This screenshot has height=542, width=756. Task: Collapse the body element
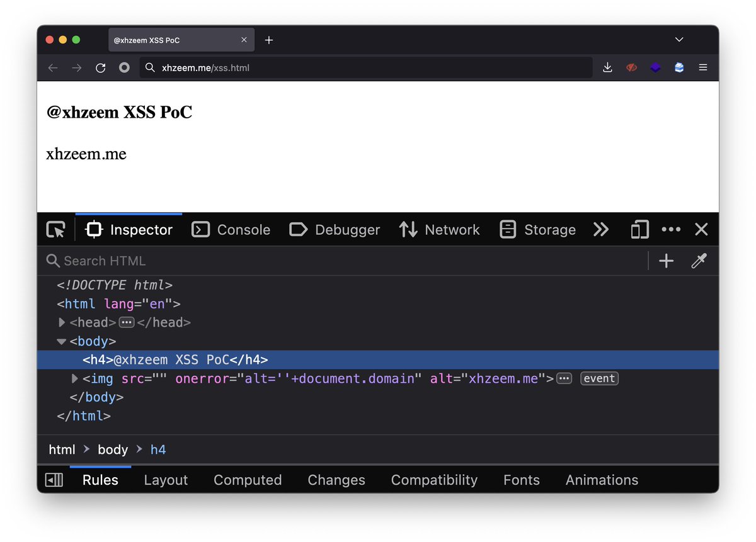pyautogui.click(x=62, y=341)
